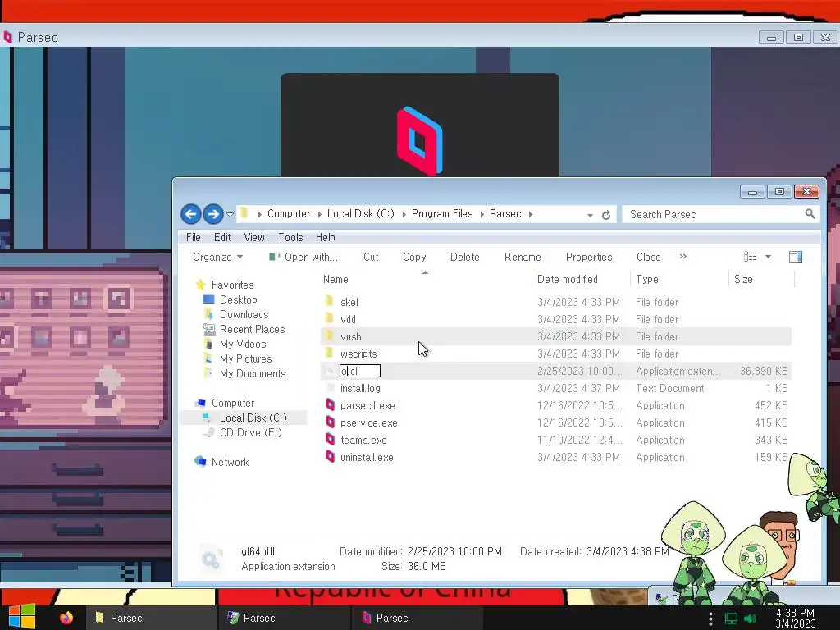Expand breadcrumb arrow after Local Disk (C:)

coord(404,214)
